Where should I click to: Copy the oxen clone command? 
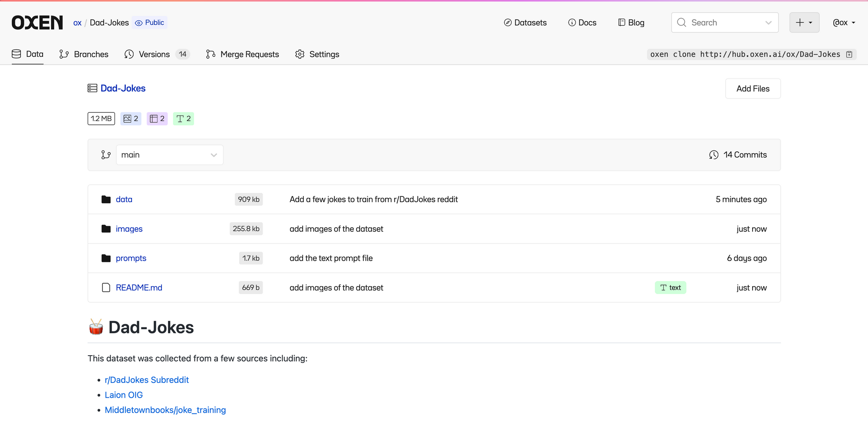(849, 54)
